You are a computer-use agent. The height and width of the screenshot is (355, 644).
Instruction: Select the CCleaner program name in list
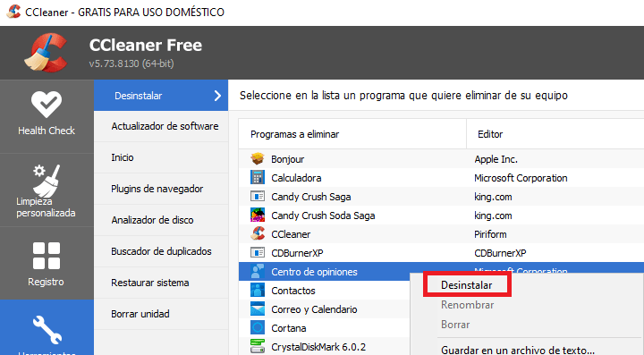point(291,234)
